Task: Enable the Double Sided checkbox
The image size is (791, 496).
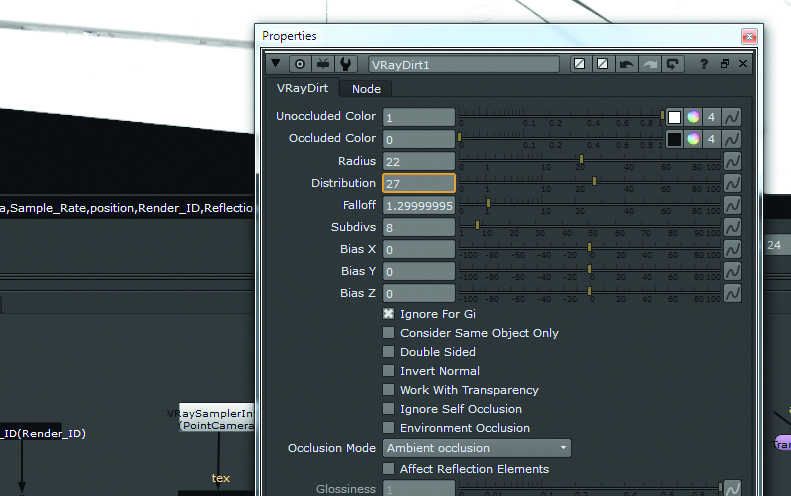Action: coord(388,352)
